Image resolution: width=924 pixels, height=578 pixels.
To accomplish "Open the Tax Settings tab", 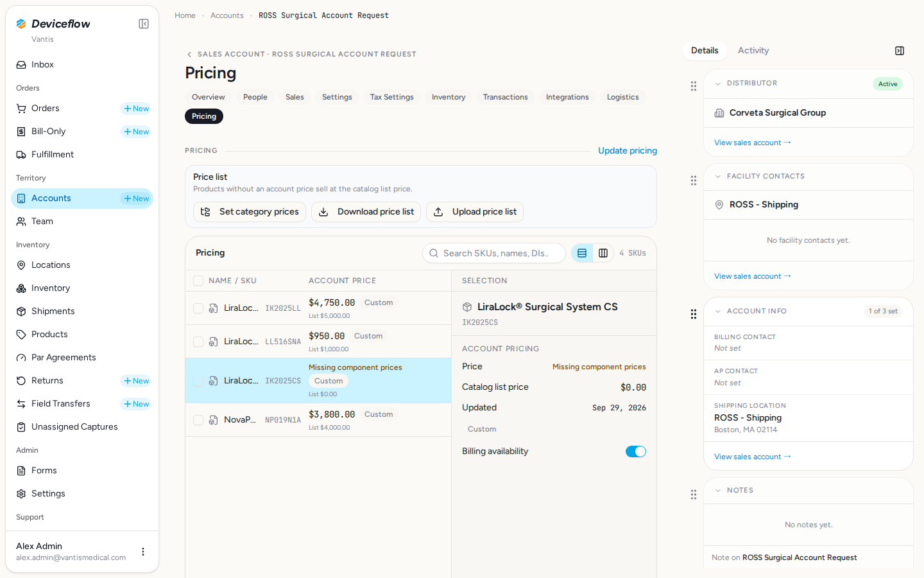I will [x=392, y=97].
